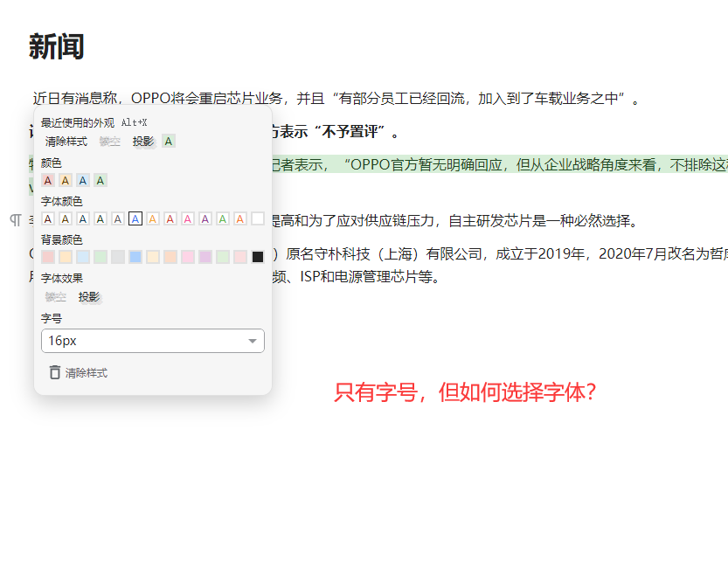Image resolution: width=728 pixels, height=575 pixels.
Task: Pick the lavender purple background color swatch
Action: (x=205, y=257)
